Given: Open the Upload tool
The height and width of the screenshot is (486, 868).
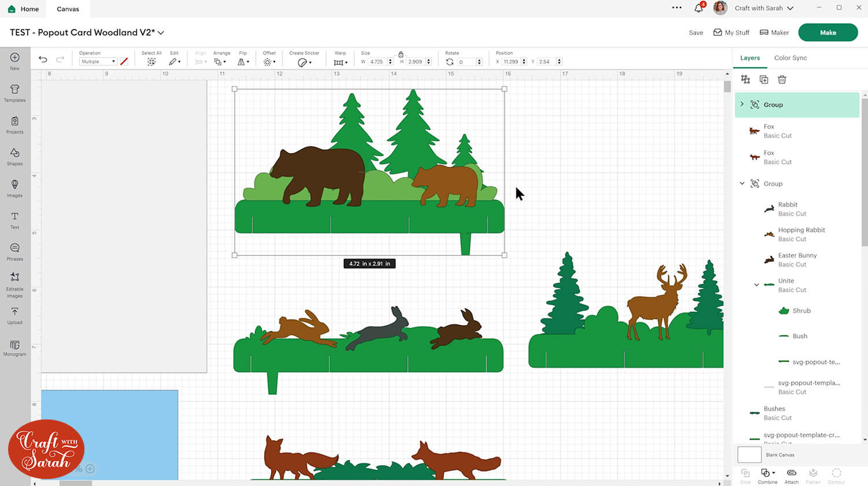Looking at the screenshot, I should coord(14,315).
